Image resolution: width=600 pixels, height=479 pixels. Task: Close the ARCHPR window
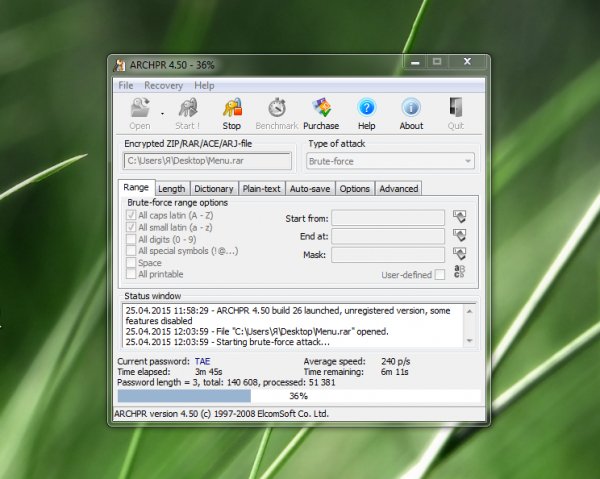coord(467,62)
